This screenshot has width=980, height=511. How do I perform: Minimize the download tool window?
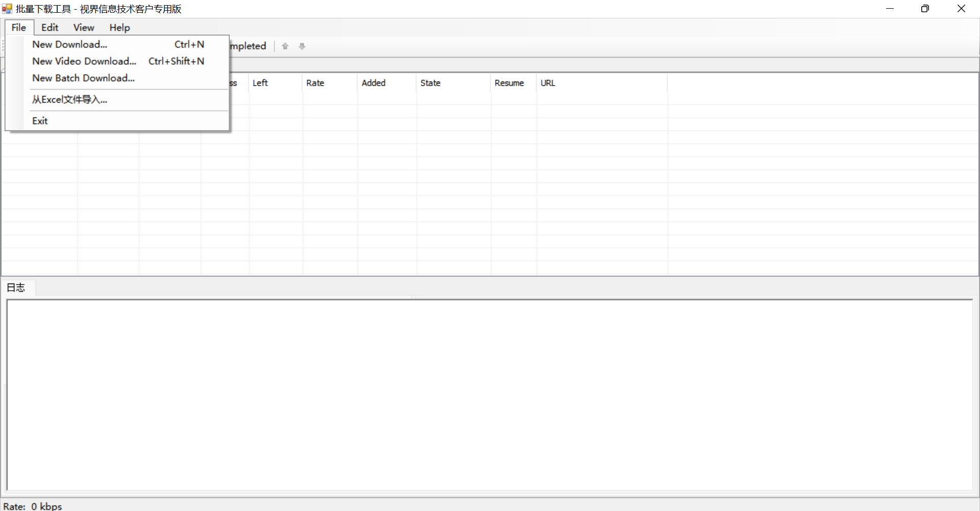click(890, 9)
